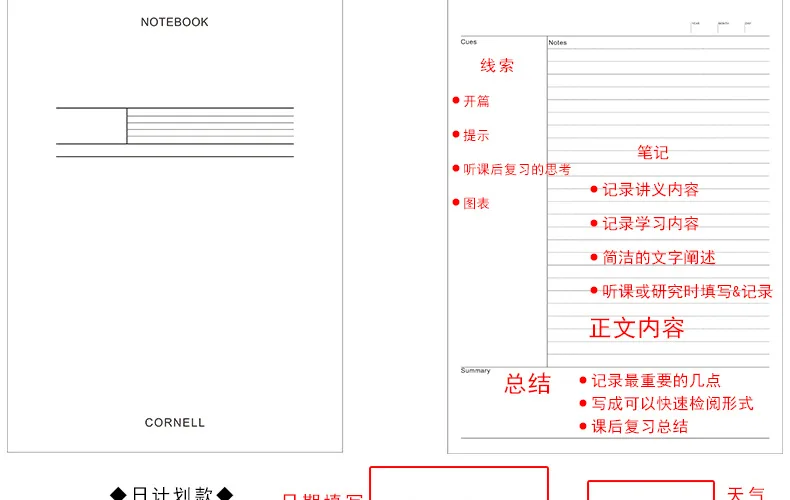Click the red 天气 label
The height and width of the screenshot is (500, 790).
(x=746, y=492)
